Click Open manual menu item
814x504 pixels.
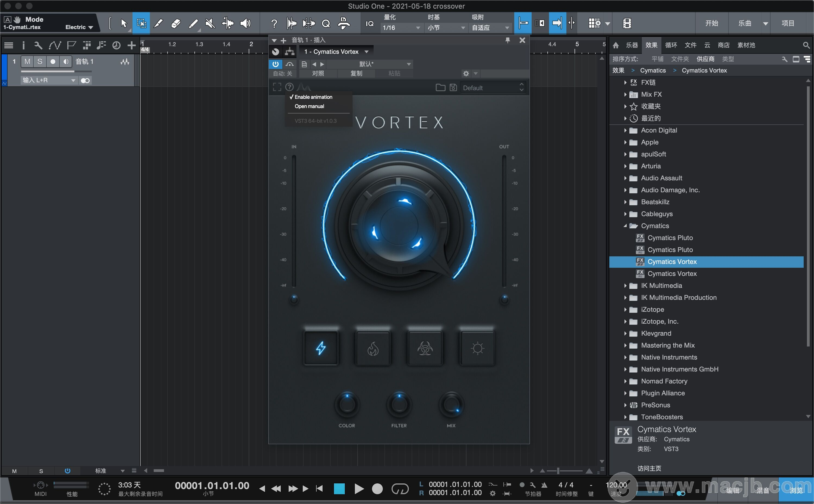point(309,106)
